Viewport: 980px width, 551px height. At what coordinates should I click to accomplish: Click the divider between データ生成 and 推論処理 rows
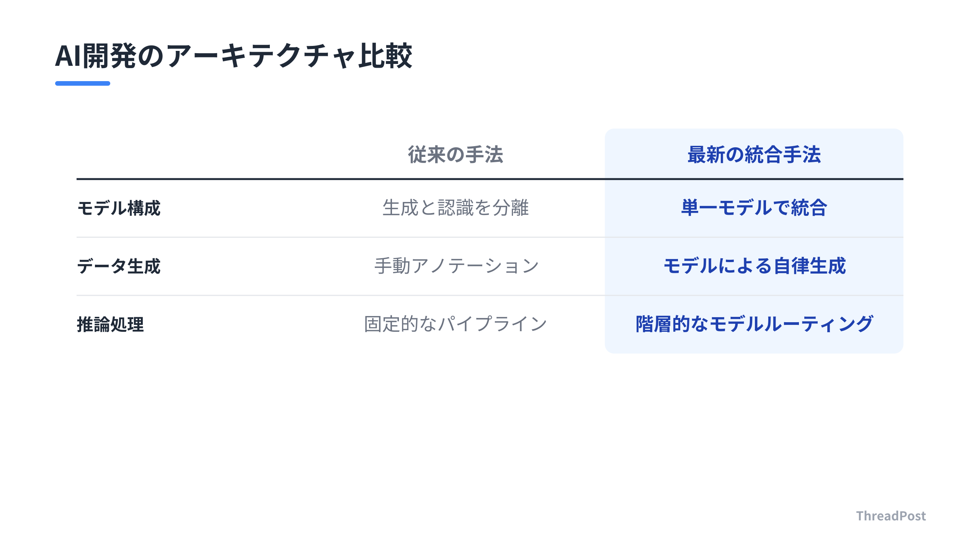(490, 295)
